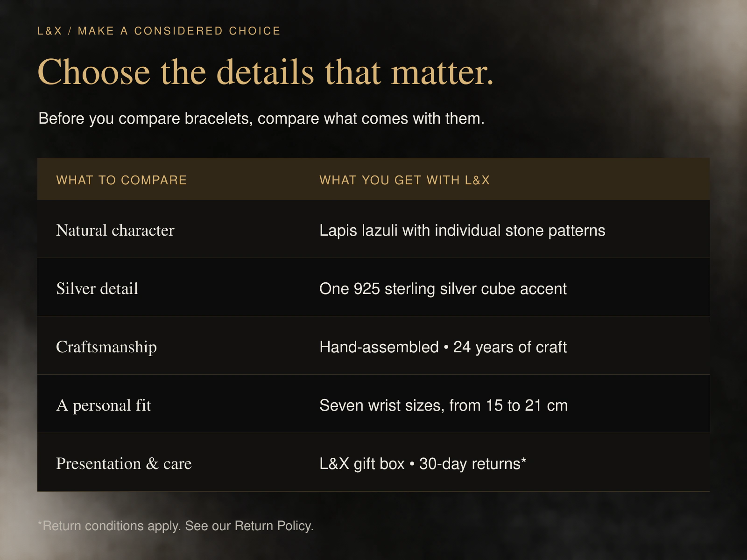The height and width of the screenshot is (560, 747).
Task: Click 'L&X gift box • 30-day returns*' text
Action: click(x=423, y=463)
